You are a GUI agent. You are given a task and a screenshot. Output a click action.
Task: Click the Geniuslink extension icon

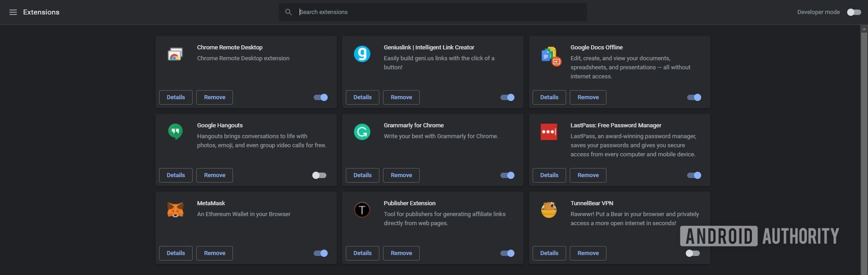[x=362, y=54]
